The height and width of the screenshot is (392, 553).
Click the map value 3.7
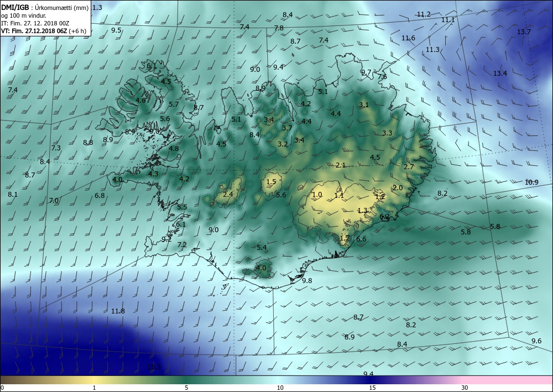pyautogui.click(x=288, y=128)
